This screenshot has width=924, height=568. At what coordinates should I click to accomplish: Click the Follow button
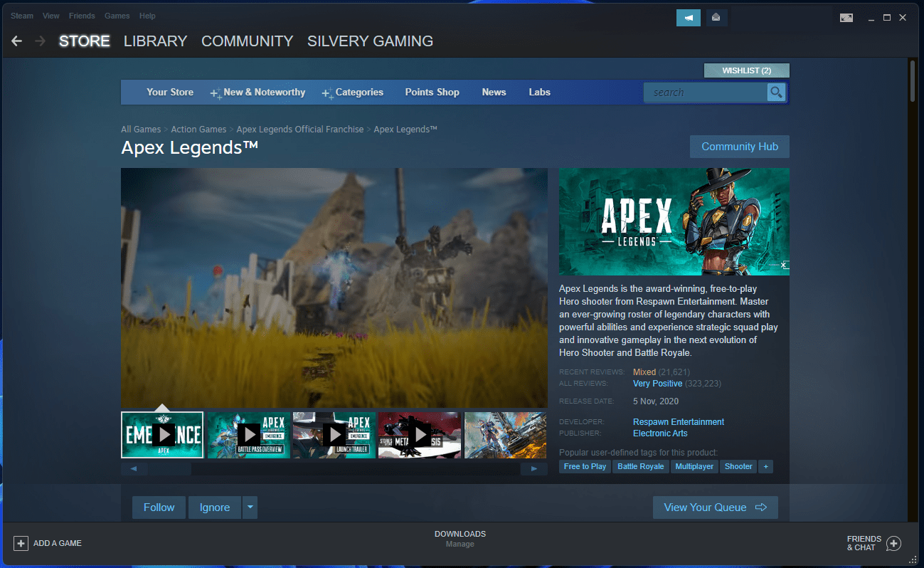[x=159, y=507]
